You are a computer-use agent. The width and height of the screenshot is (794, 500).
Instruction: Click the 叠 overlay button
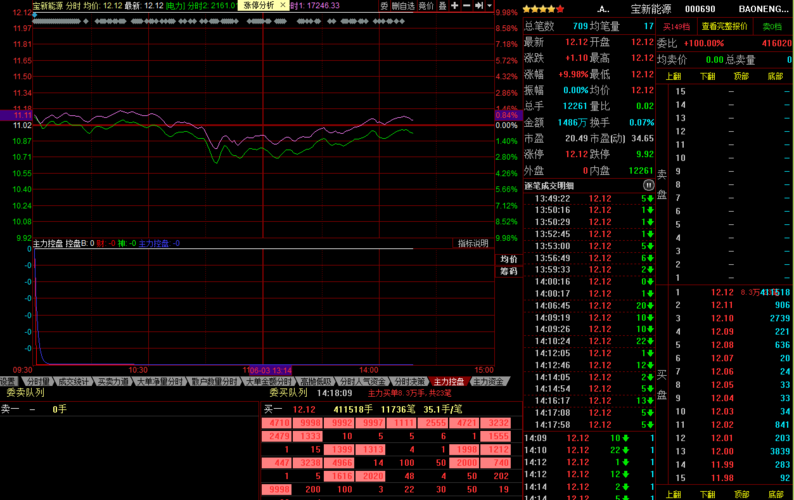443,6
